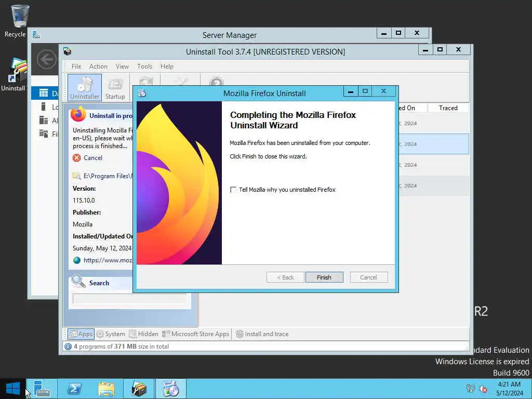Screen dimensions: 532x399
Task: Click the "371 MB" status bar text
Action: [125, 347]
